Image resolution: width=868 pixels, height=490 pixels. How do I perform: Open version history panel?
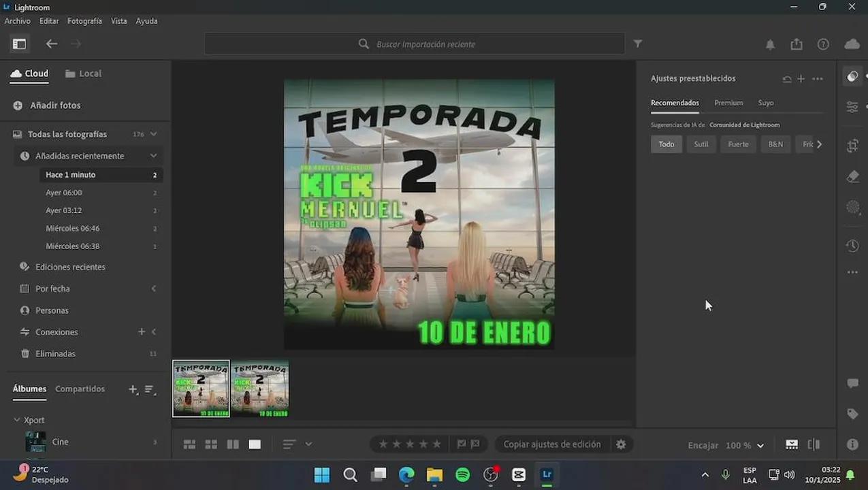pos(852,246)
